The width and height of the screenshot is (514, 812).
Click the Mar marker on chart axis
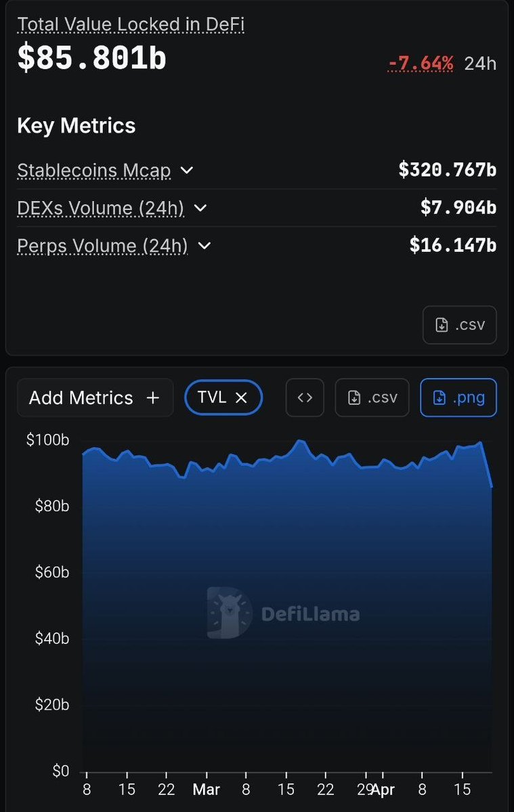click(206, 789)
